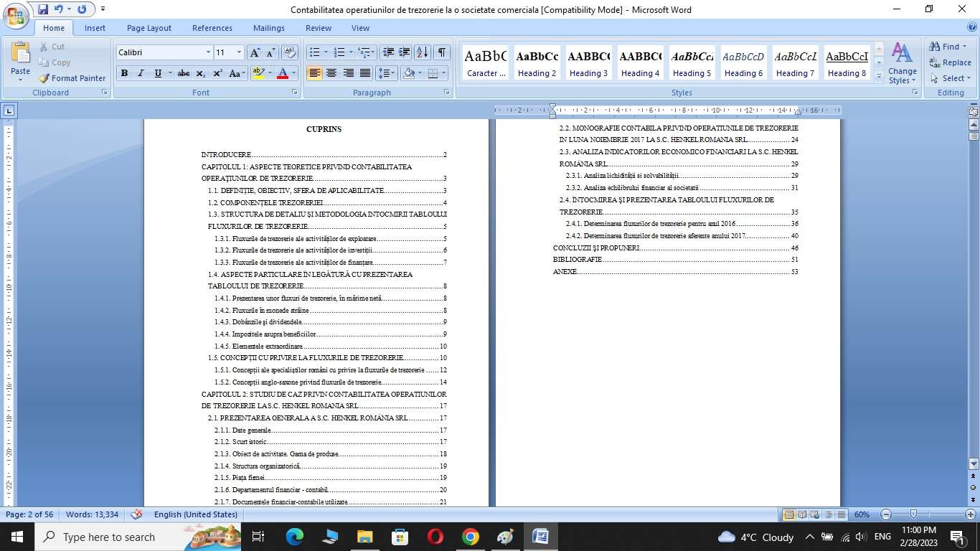
Task: Click the zoom slider handle
Action: [x=913, y=514]
